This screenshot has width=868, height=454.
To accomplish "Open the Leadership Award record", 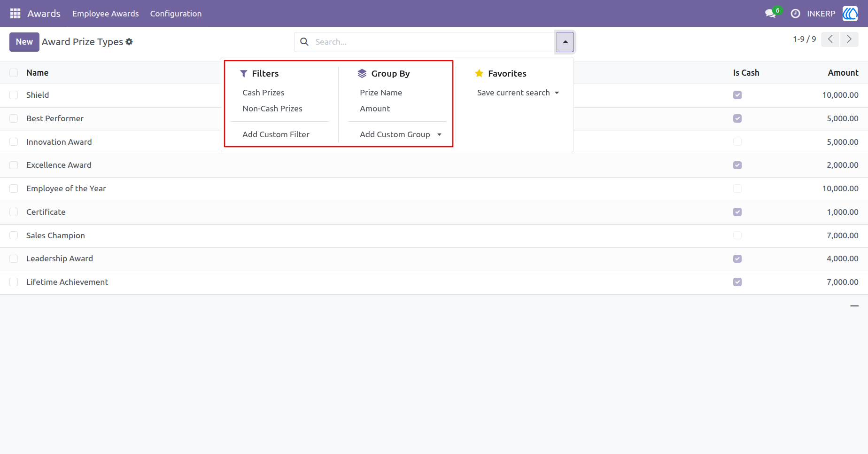I will 60,258.
